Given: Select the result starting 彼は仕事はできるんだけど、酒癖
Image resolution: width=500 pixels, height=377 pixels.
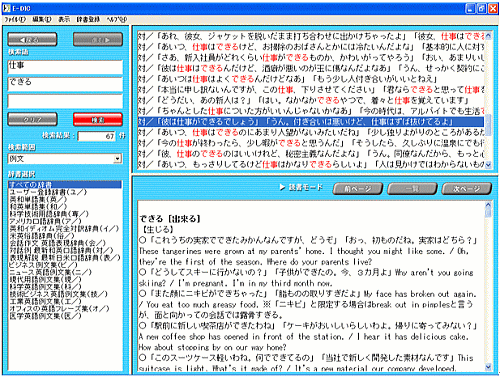Looking at the screenshot, I should pyautogui.click(x=311, y=68).
